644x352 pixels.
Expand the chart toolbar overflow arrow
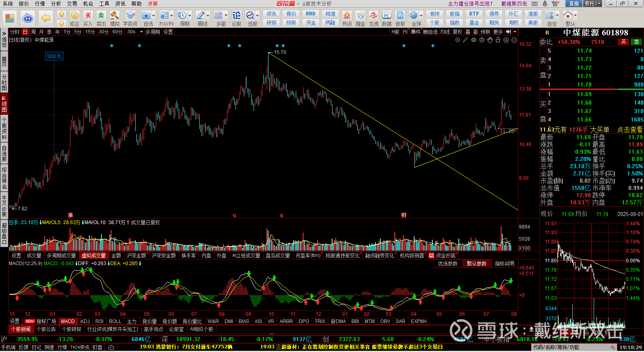(515, 32)
